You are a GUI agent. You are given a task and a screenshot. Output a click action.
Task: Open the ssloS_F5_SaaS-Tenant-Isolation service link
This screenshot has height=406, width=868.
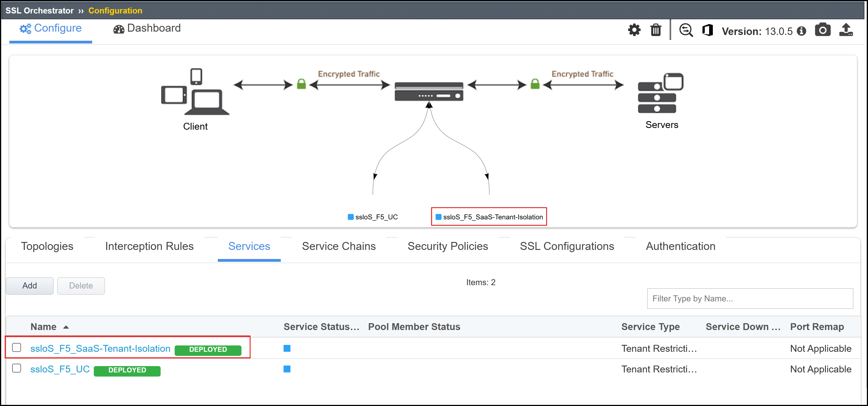tap(100, 349)
